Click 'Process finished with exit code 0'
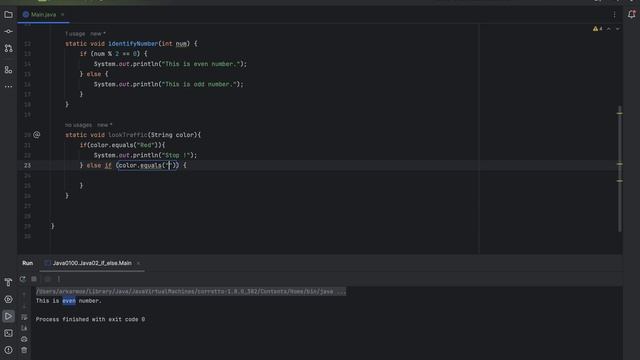This screenshot has width=640, height=360. pyautogui.click(x=90, y=319)
